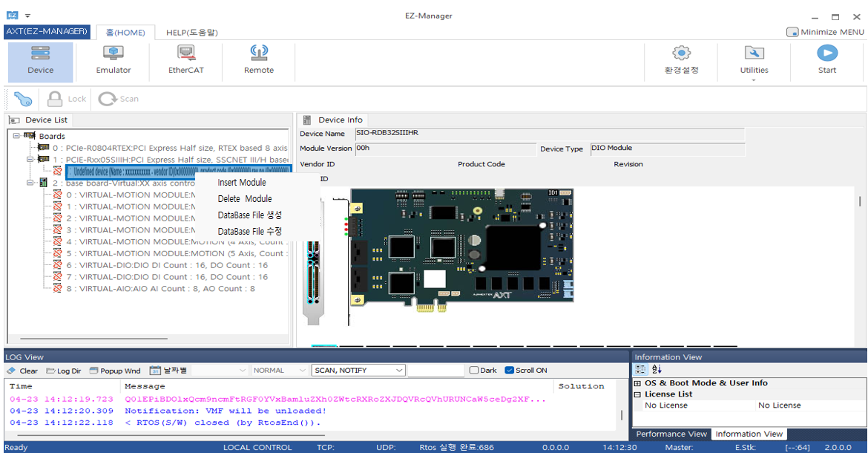Click the Scan refresh icon

tap(107, 99)
